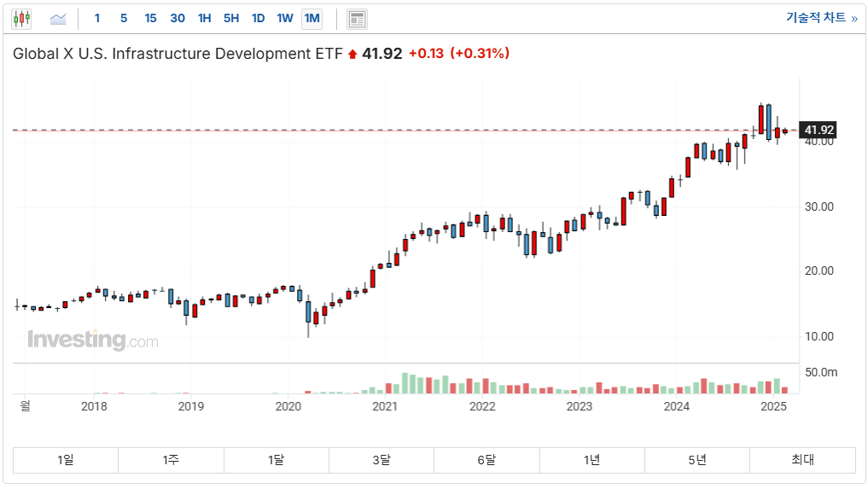Click the ETF title text
The width and height of the screenshot is (868, 489).
click(178, 54)
